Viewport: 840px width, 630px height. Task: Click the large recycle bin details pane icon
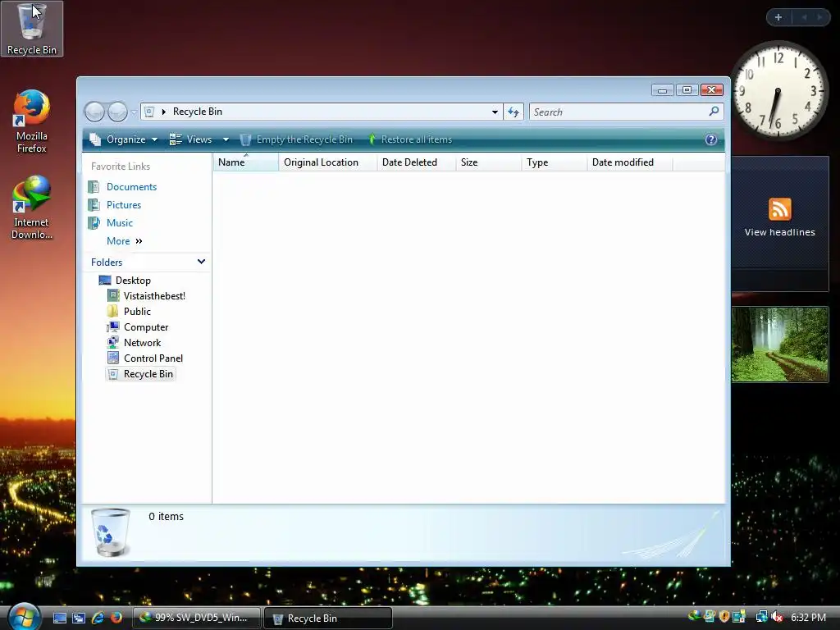pos(111,532)
